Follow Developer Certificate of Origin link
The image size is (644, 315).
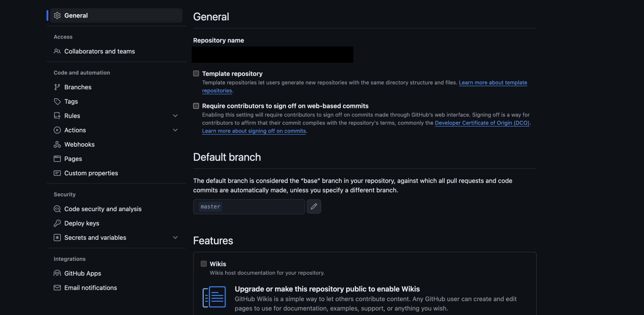click(x=482, y=123)
